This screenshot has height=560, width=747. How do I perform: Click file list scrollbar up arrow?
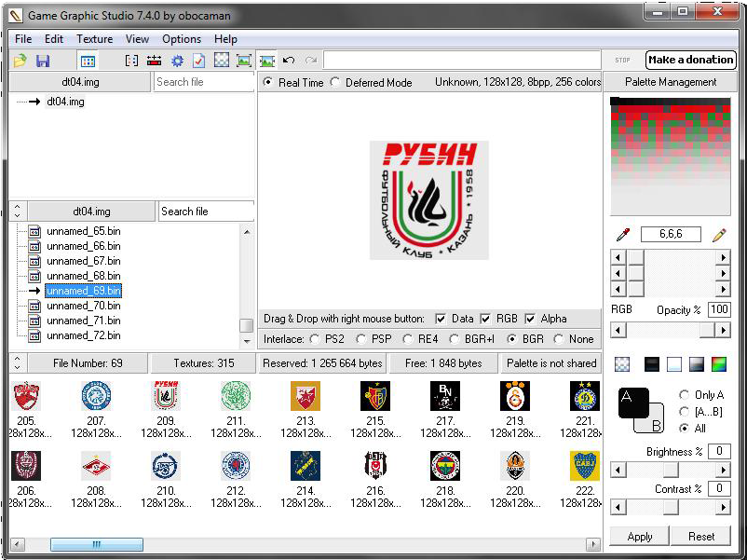[247, 232]
